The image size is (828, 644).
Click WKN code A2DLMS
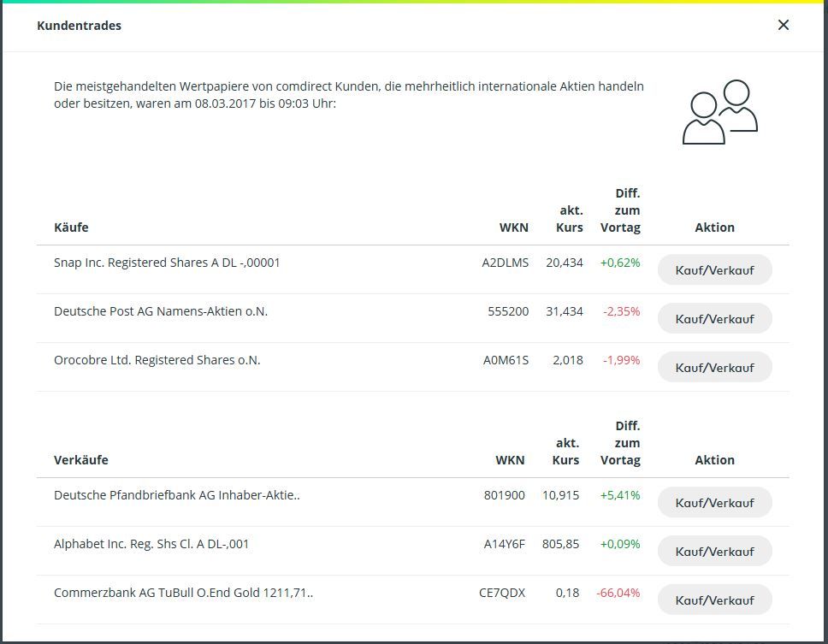[x=505, y=263]
